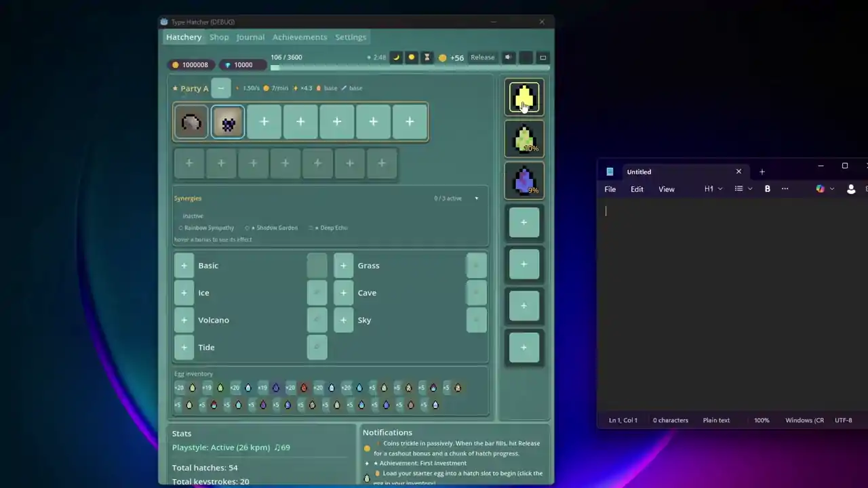Mute sound with the speaker icon
The image size is (868, 488).
(x=508, y=58)
